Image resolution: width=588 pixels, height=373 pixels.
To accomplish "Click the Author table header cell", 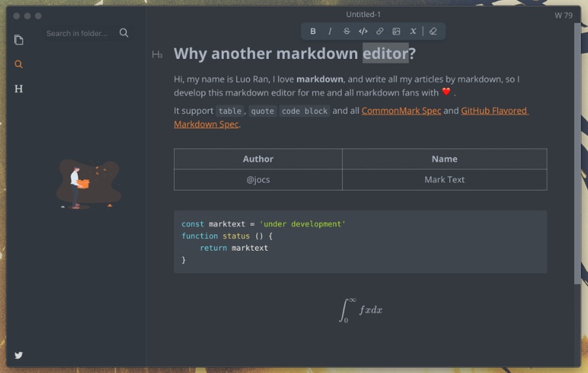I will 258,159.
